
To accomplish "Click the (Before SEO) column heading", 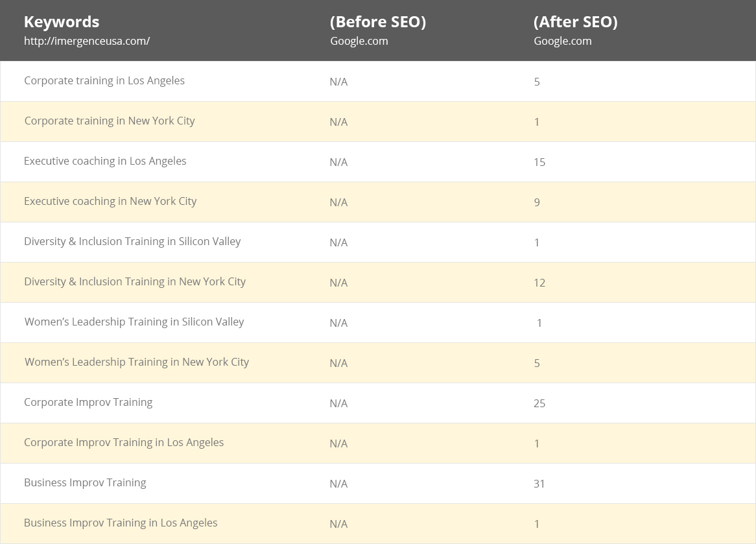I will coord(377,21).
